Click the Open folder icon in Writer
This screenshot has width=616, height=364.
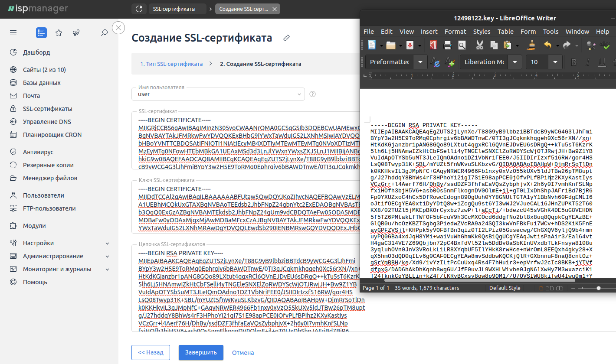coord(391,45)
